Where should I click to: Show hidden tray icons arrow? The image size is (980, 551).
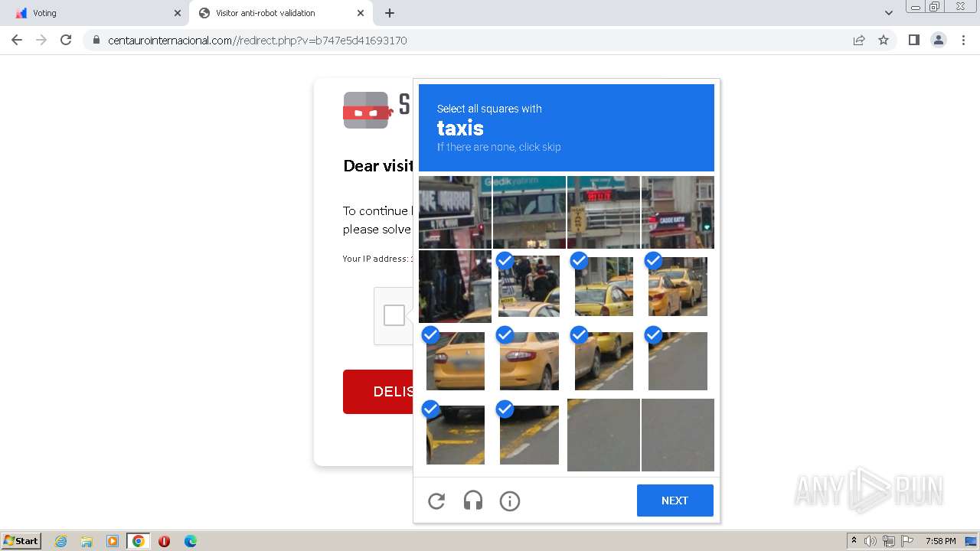click(x=854, y=541)
